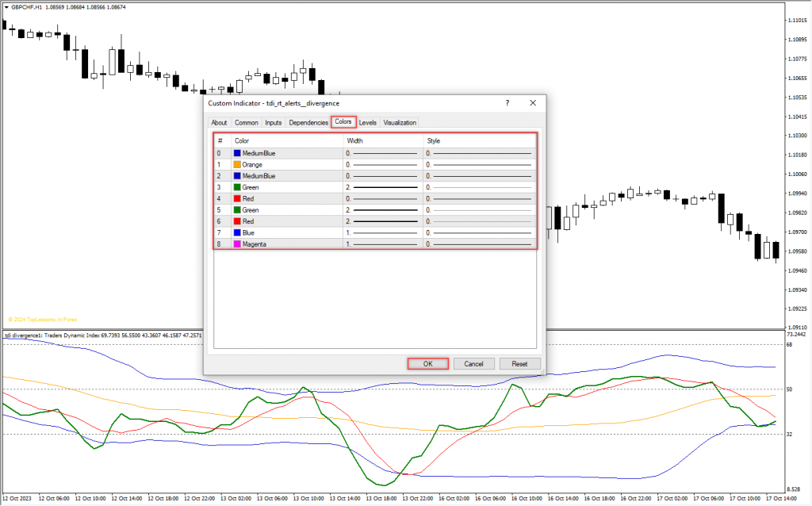Image resolution: width=812 pixels, height=506 pixels.
Task: Select the Dependencies tab
Action: tap(308, 123)
